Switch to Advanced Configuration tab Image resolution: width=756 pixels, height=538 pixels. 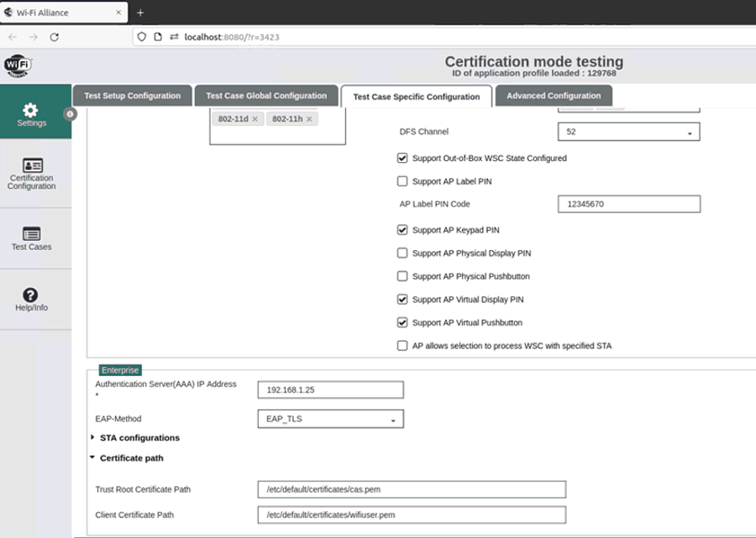click(553, 96)
